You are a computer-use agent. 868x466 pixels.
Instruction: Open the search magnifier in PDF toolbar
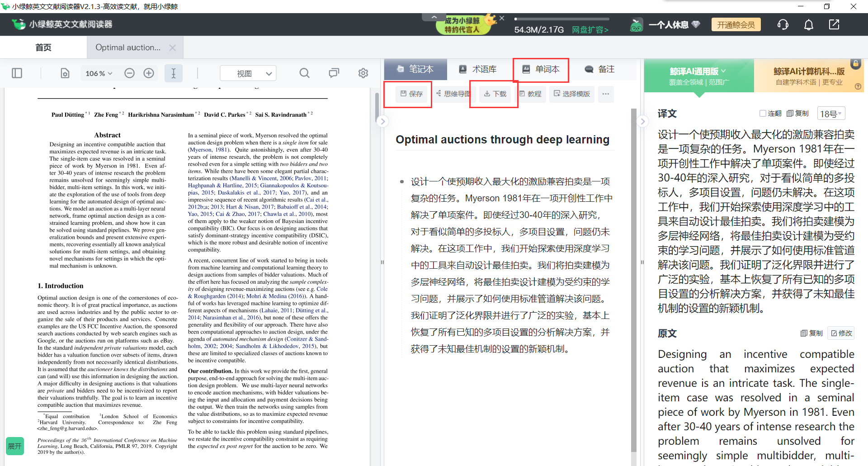[x=305, y=73]
